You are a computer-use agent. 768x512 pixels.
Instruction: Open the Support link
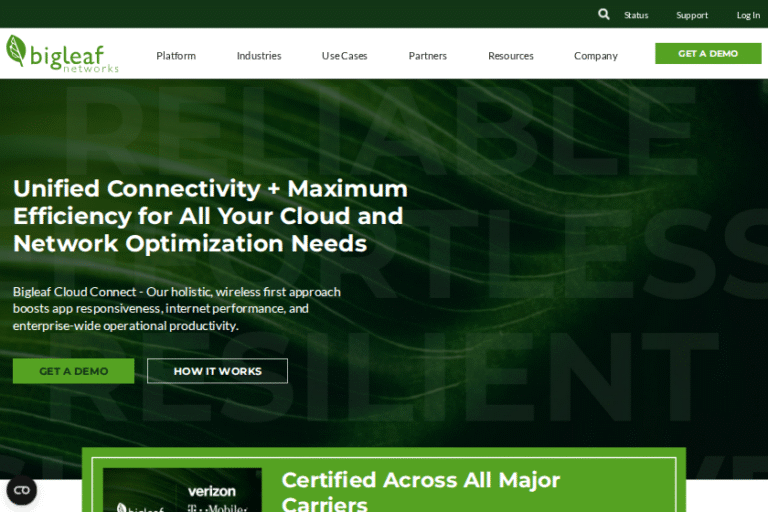click(x=692, y=15)
